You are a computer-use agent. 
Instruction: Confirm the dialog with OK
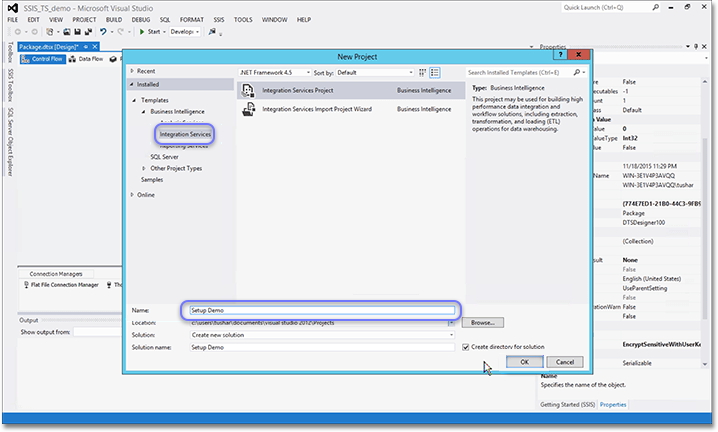[x=525, y=362]
